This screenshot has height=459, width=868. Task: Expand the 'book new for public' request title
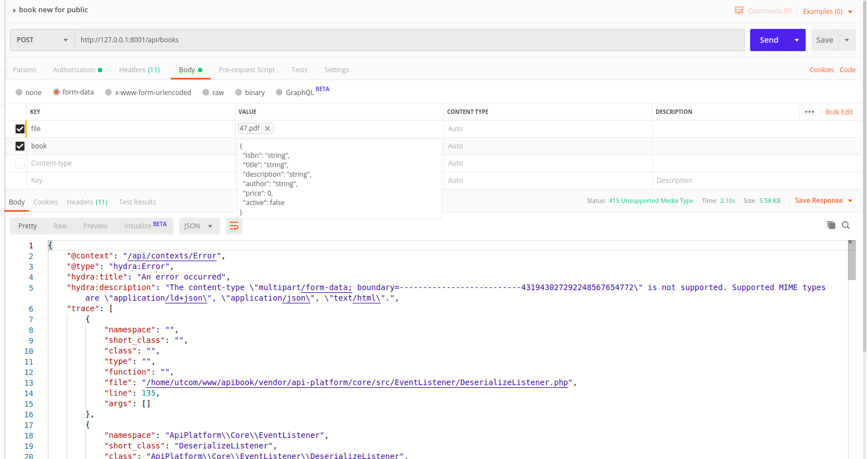click(14, 10)
